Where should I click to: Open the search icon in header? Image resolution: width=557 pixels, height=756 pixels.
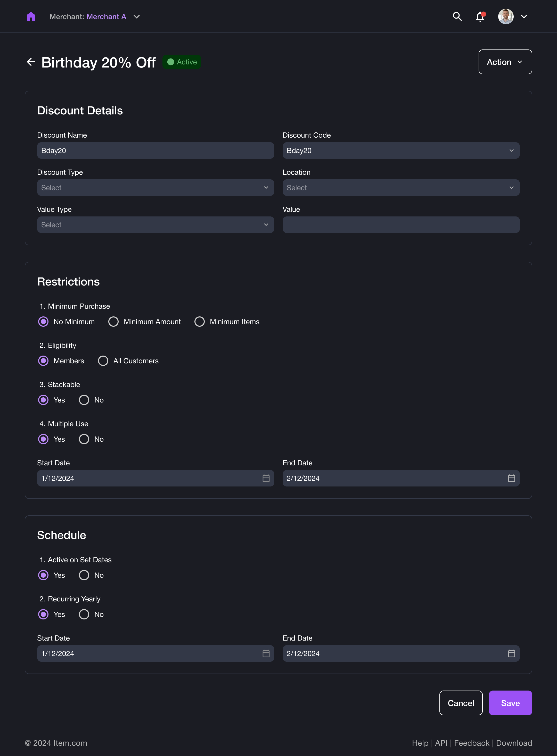tap(457, 16)
